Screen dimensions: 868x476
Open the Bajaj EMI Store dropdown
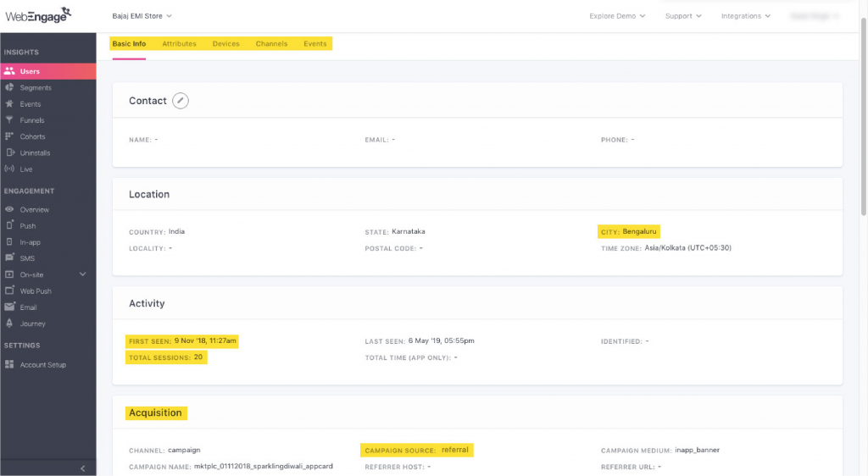click(x=142, y=16)
